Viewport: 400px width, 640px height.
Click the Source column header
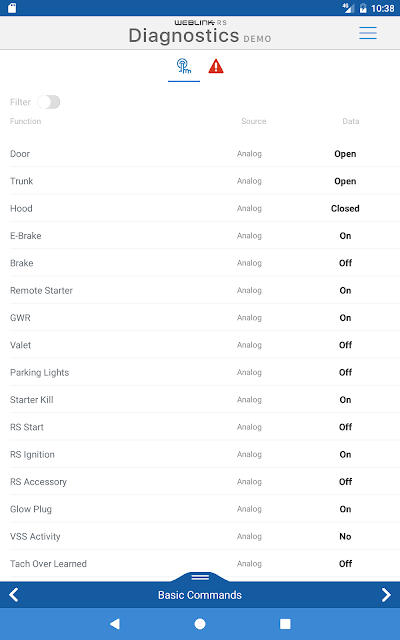(x=253, y=121)
